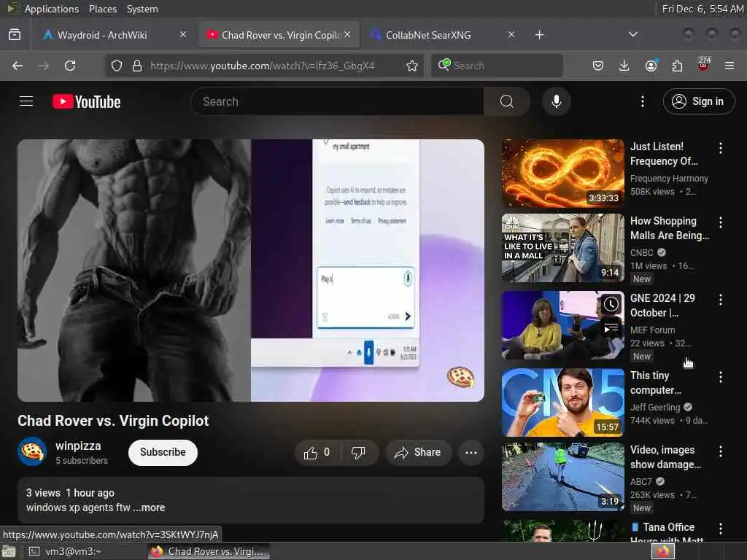Open Firefox downloads panel

(x=624, y=66)
